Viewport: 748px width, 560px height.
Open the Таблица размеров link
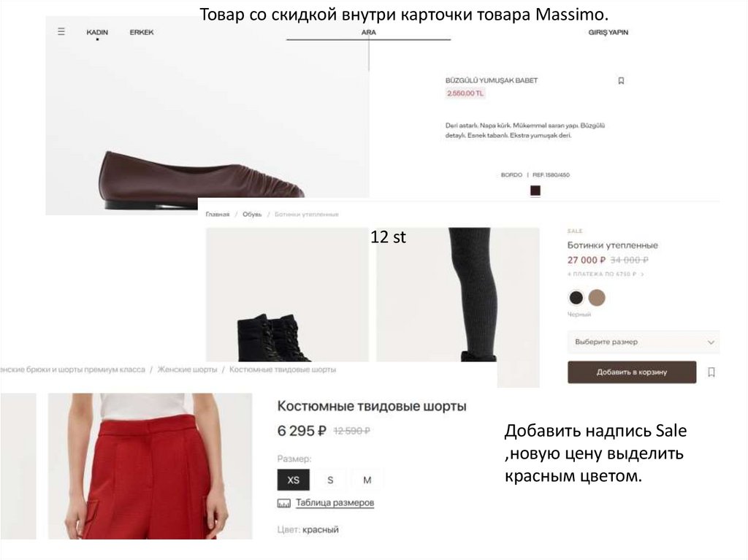[x=335, y=502]
